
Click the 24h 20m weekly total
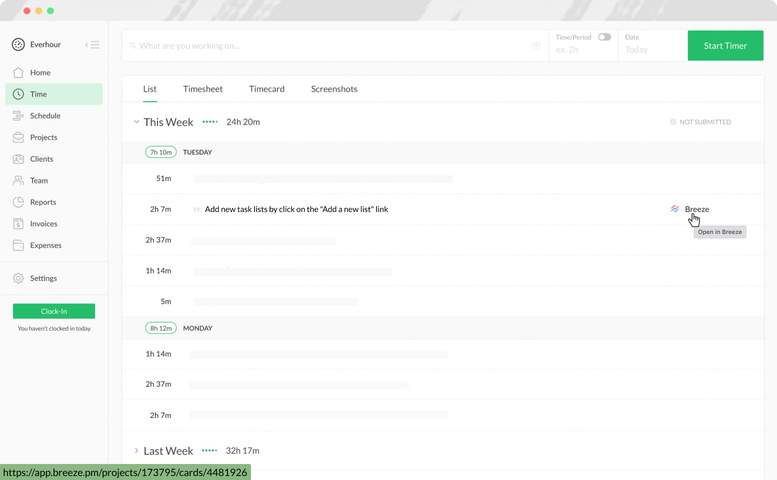[x=243, y=122]
